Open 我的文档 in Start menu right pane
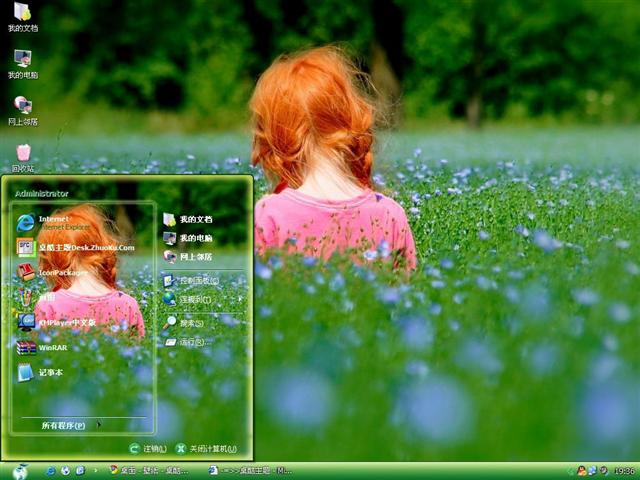 pyautogui.click(x=188, y=220)
